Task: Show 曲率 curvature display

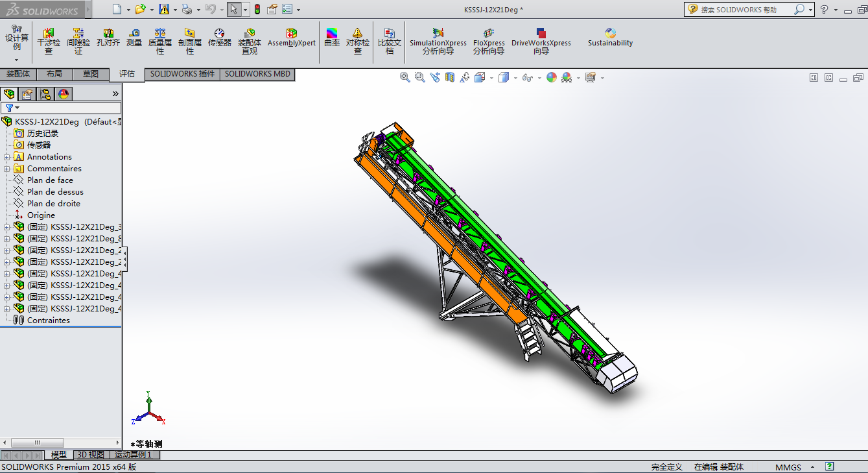Action: [x=332, y=38]
